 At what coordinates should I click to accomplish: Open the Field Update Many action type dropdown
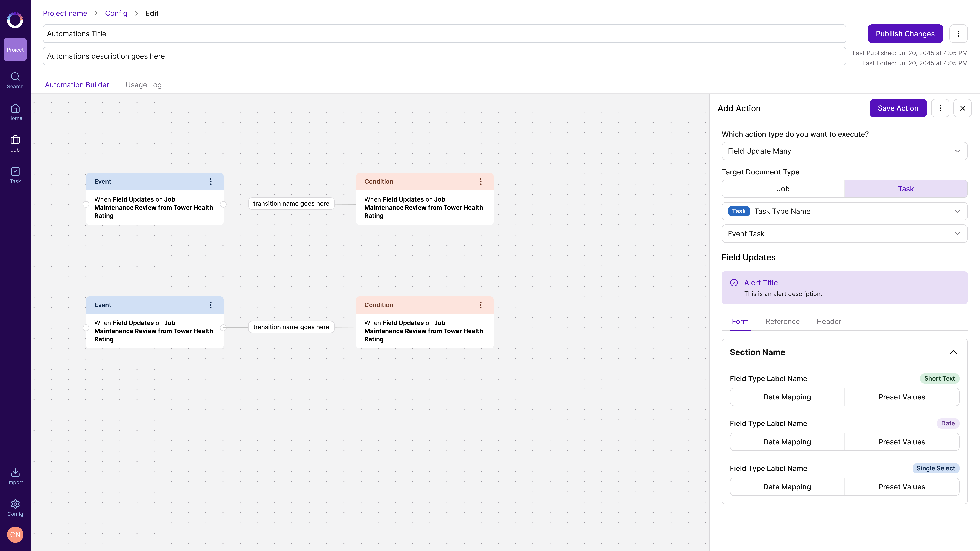click(845, 151)
